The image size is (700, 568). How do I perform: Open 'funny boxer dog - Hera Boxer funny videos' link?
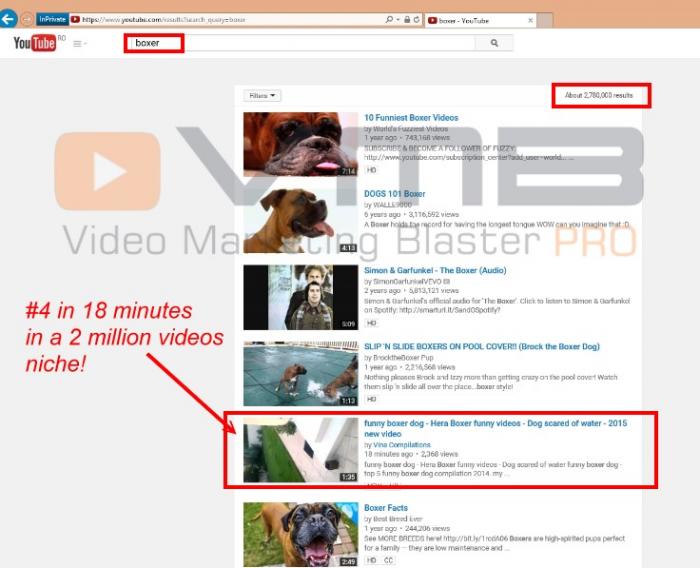pyautogui.click(x=496, y=428)
